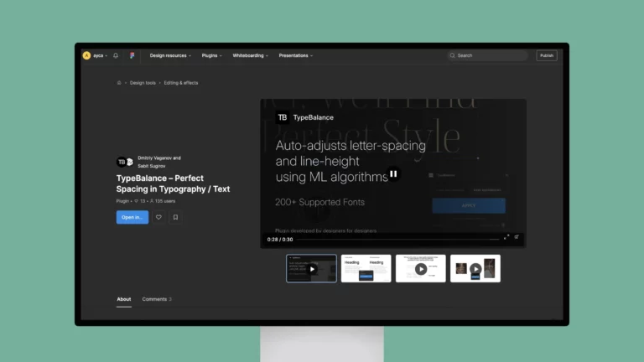
Task: Go to the home breadcrumb icon
Action: click(119, 83)
